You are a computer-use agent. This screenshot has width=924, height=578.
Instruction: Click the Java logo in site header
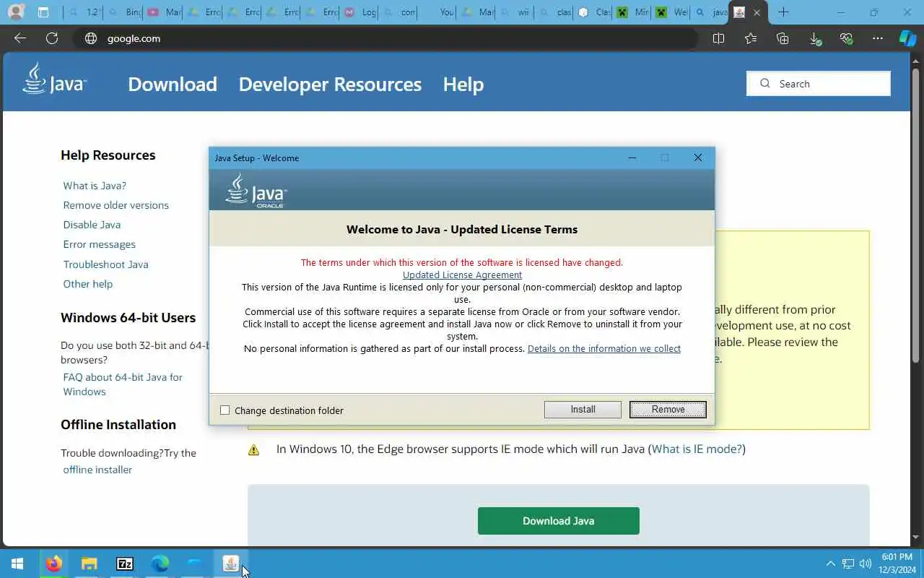tap(54, 79)
